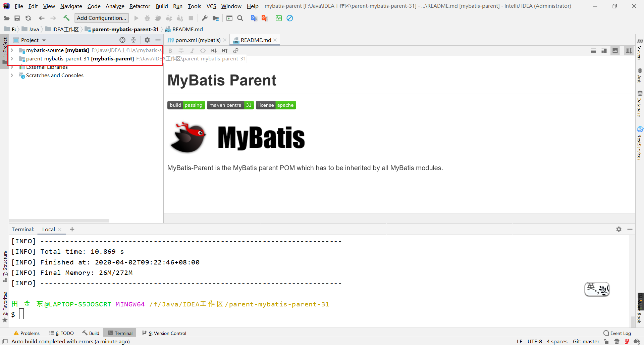The height and width of the screenshot is (345, 644).
Task: Close the pom.xml (mybatis) tab
Action: click(x=225, y=40)
